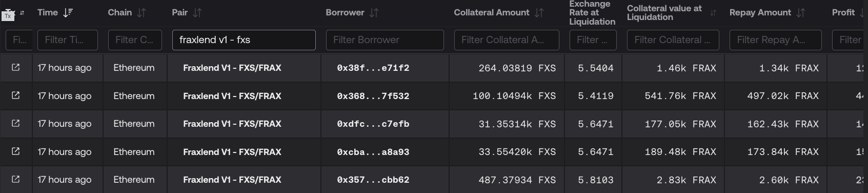Sort table by Pair column
This screenshot has width=868, height=193.
pos(197,13)
